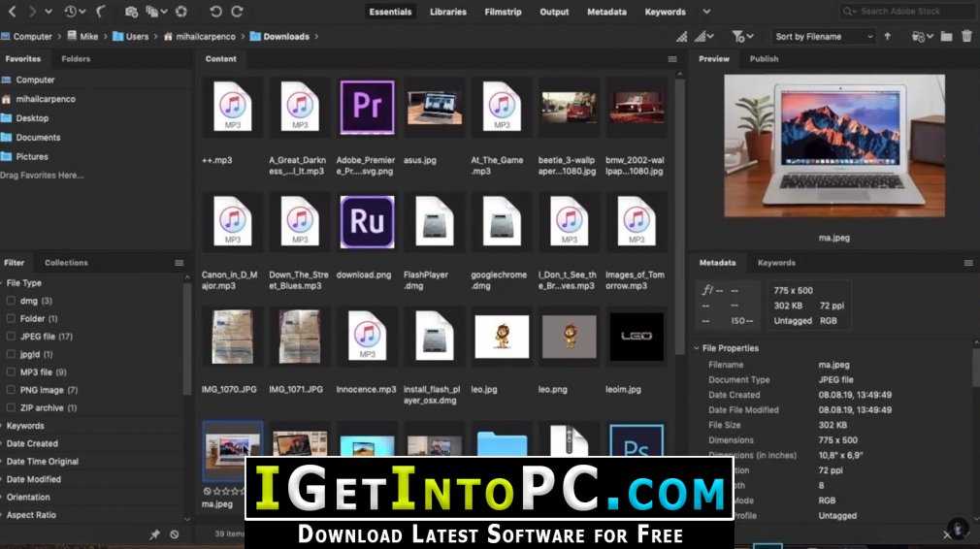Click the Content panel vertical scrollbar
Image resolution: width=980 pixels, height=549 pixels.
(680, 215)
